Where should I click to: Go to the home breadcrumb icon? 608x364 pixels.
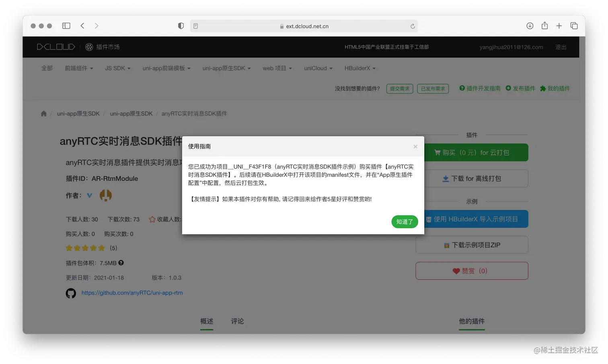[44, 113]
